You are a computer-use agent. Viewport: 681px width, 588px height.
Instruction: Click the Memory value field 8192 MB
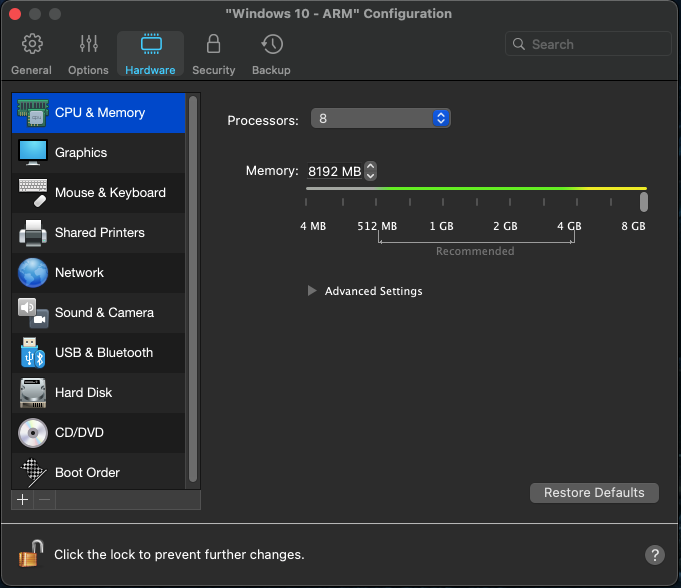pos(334,171)
